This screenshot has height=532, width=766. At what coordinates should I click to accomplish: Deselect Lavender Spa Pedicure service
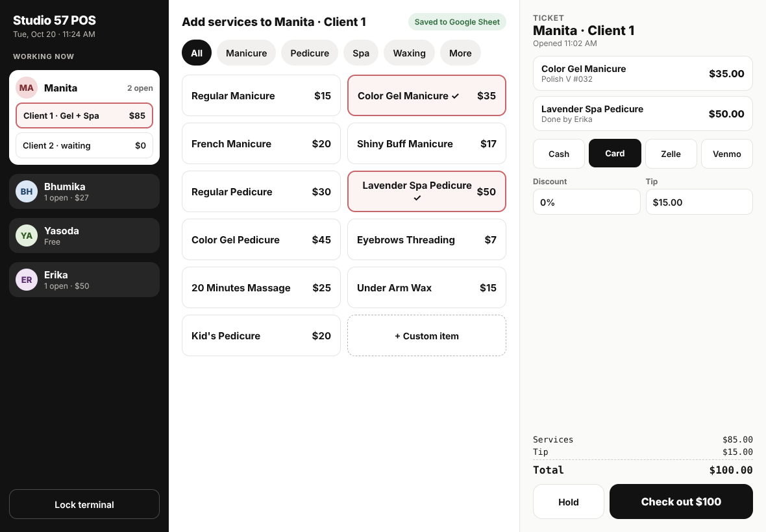426,191
